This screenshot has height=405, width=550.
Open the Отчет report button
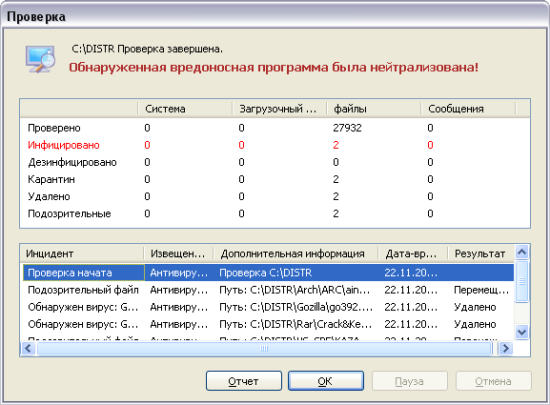point(244,381)
